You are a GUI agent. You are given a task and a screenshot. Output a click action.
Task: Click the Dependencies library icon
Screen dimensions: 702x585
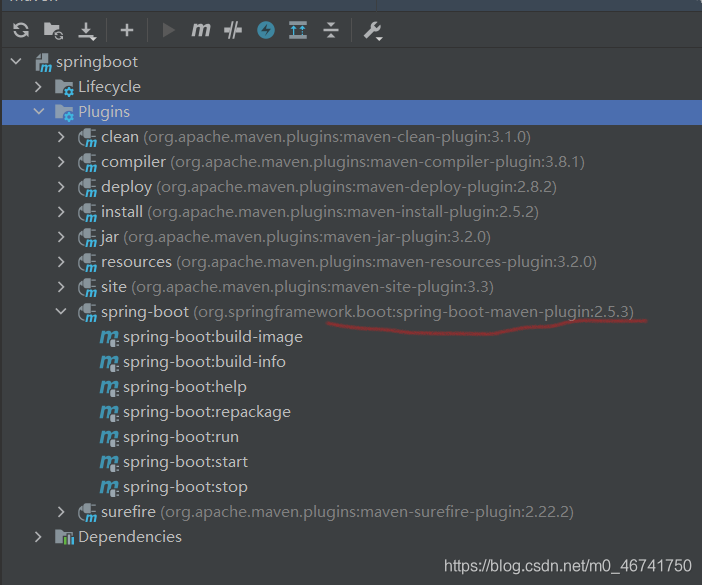point(64,537)
